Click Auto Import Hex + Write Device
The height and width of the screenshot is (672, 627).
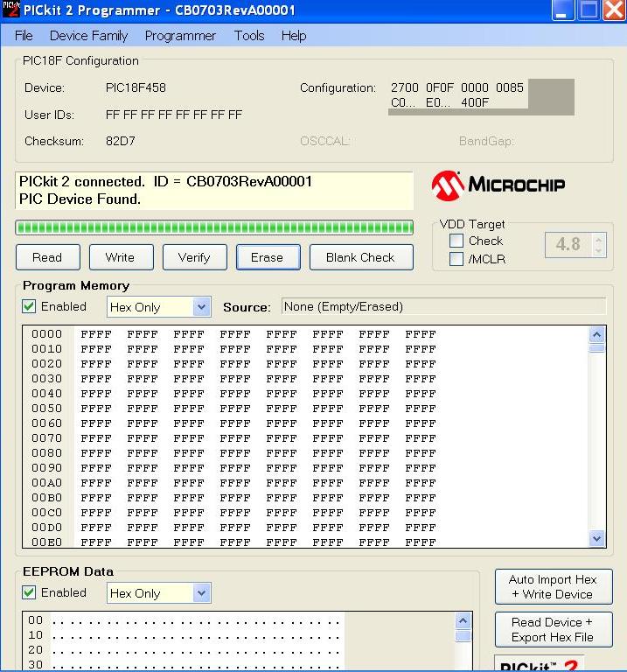[x=554, y=587]
